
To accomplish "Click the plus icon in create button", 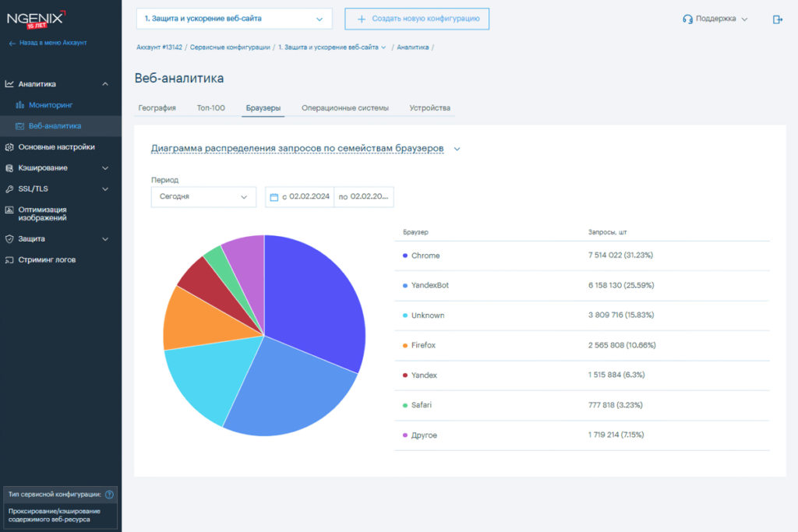I will 362,19.
